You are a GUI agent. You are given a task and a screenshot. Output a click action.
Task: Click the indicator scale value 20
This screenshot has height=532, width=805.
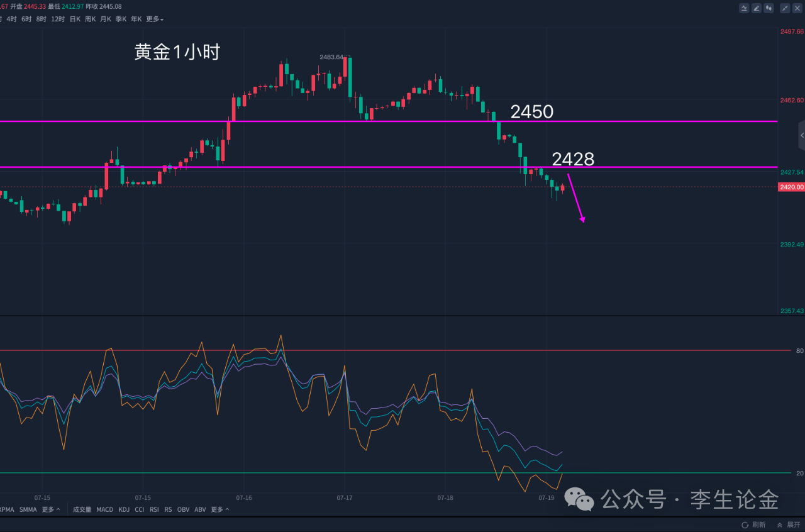tap(799, 473)
